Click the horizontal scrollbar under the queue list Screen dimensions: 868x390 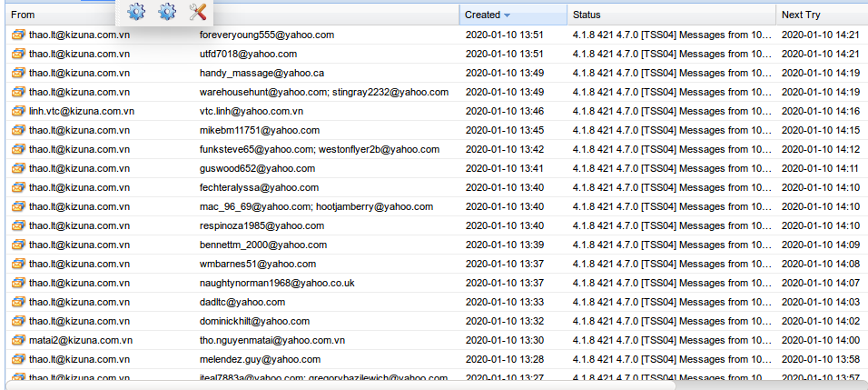340,385
